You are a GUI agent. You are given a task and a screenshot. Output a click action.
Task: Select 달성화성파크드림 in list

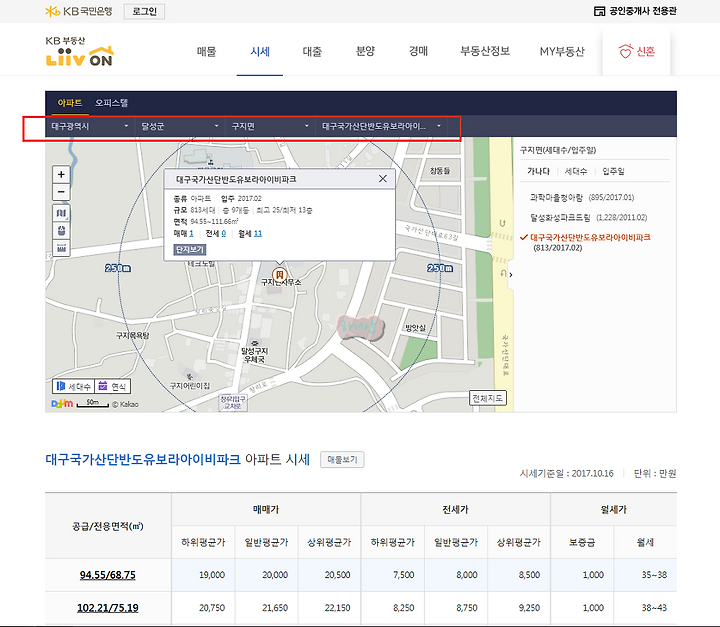pos(589,217)
